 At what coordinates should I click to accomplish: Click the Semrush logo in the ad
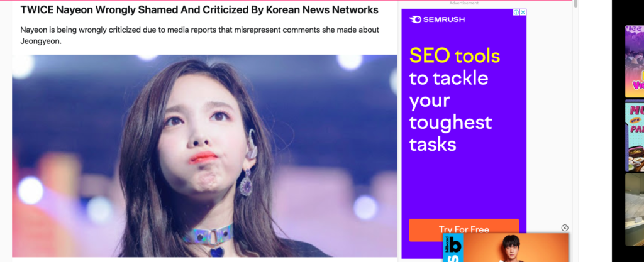pyautogui.click(x=437, y=19)
